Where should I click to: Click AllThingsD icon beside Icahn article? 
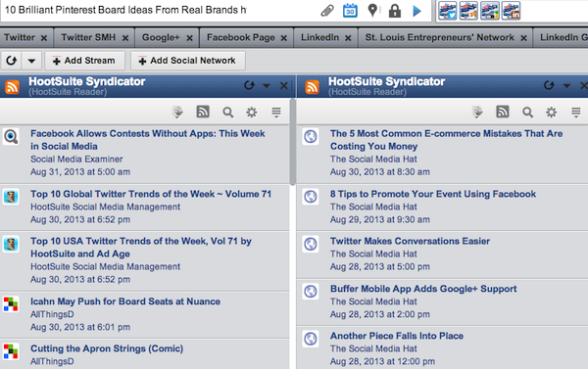pyautogui.click(x=11, y=303)
